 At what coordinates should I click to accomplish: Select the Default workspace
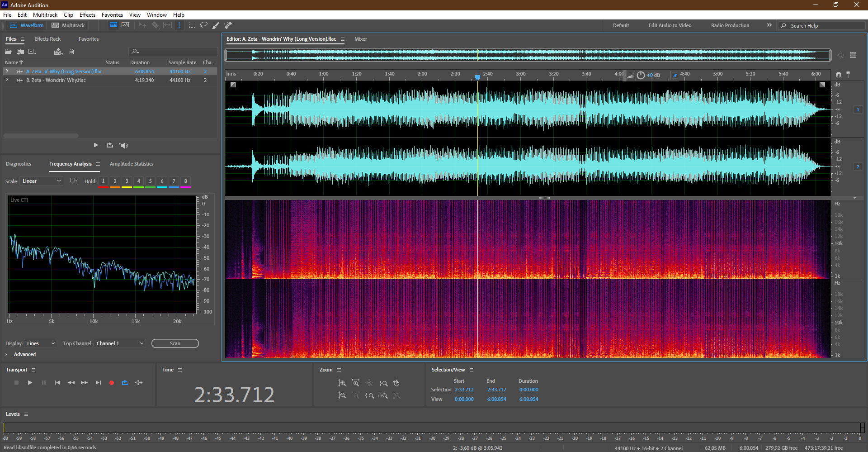tap(621, 25)
